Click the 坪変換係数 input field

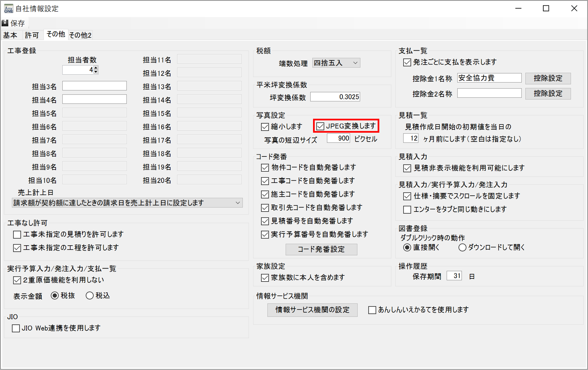pyautogui.click(x=335, y=97)
